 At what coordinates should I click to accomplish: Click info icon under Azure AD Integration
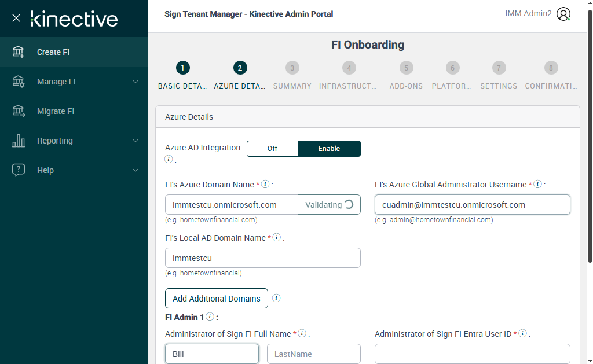(x=169, y=159)
